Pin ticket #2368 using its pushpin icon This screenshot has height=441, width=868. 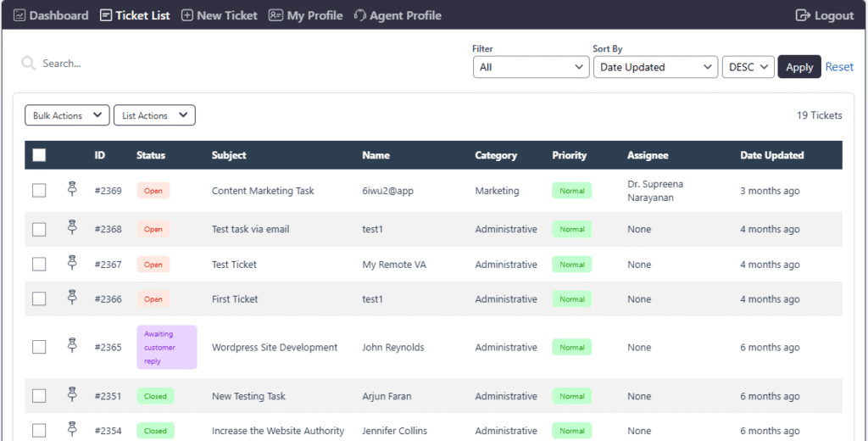coord(72,228)
